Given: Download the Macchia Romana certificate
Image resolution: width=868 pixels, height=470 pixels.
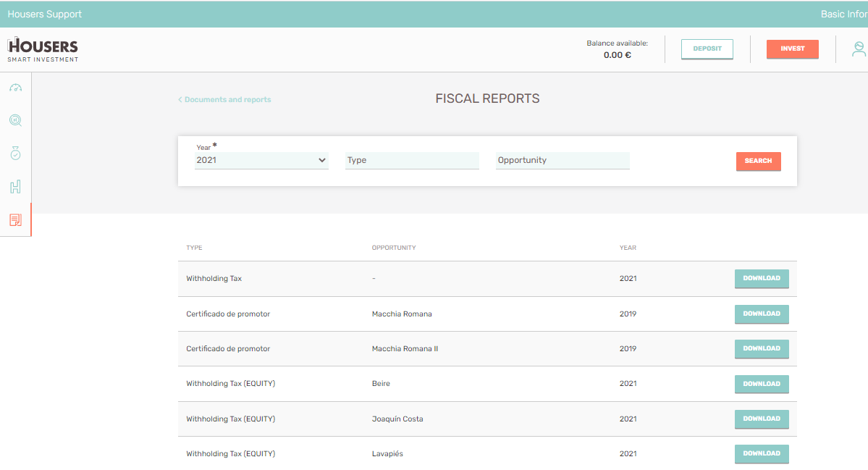Looking at the screenshot, I should [762, 314].
